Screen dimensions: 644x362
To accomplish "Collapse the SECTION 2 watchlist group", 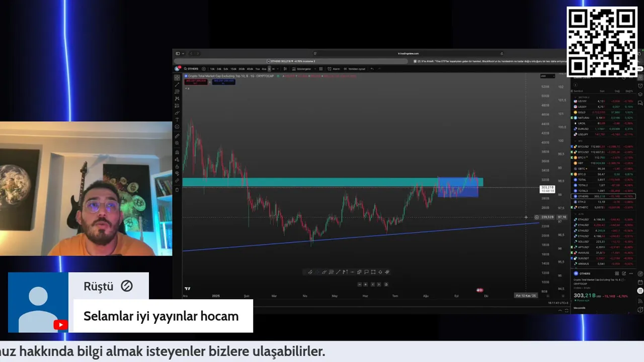I will point(576,98).
